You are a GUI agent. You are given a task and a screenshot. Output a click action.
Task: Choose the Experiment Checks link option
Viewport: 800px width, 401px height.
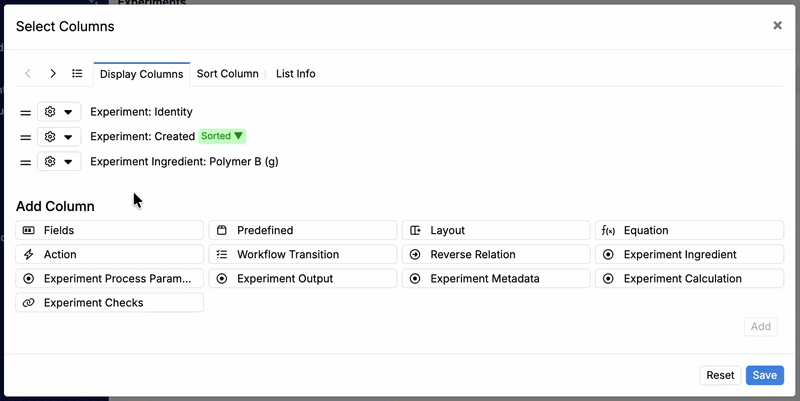click(x=110, y=302)
